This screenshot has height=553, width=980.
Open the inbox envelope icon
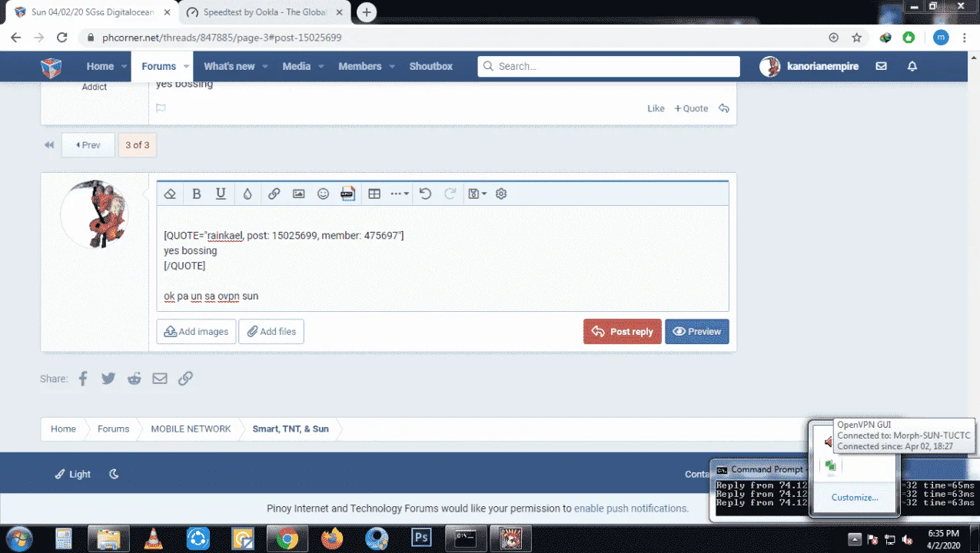881,66
